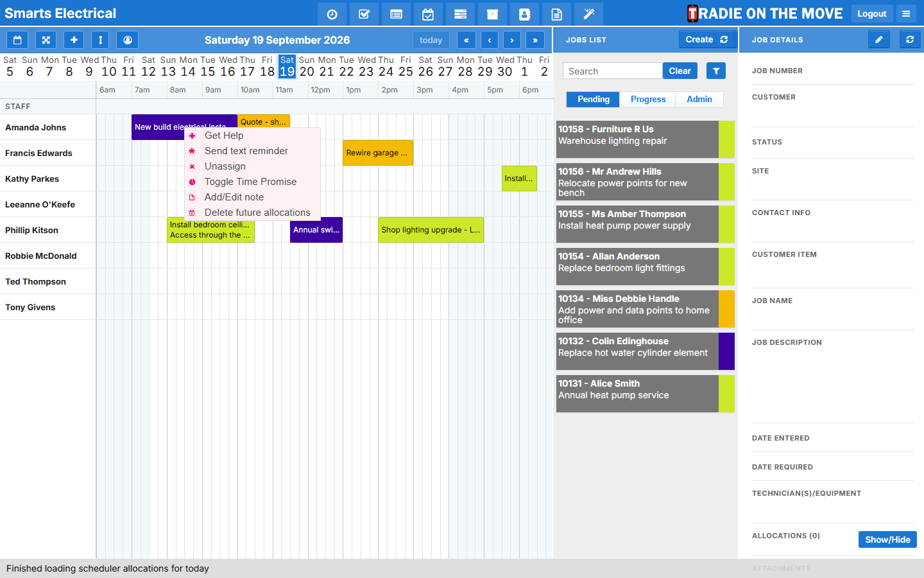924x578 pixels.
Task: Select the Annual swi... allocation for Phillip Kitson
Action: point(316,230)
